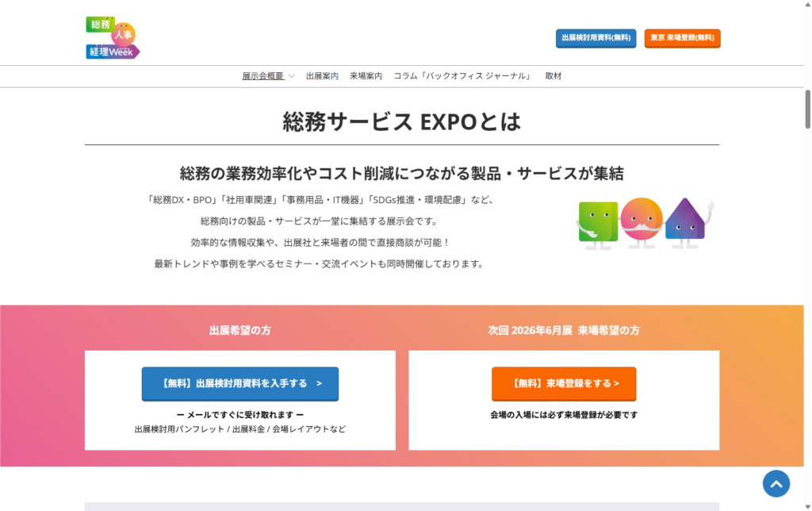
Task: Click the vertical scrollbar thumb
Action: tap(807, 107)
